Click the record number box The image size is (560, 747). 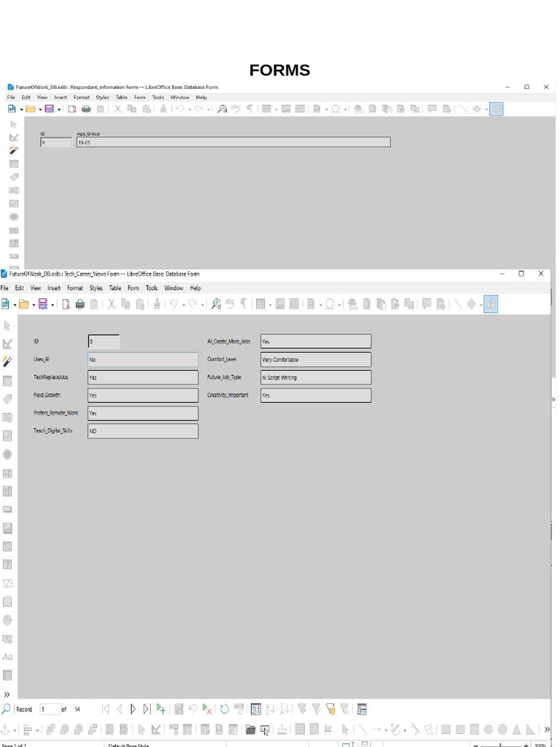click(x=50, y=709)
